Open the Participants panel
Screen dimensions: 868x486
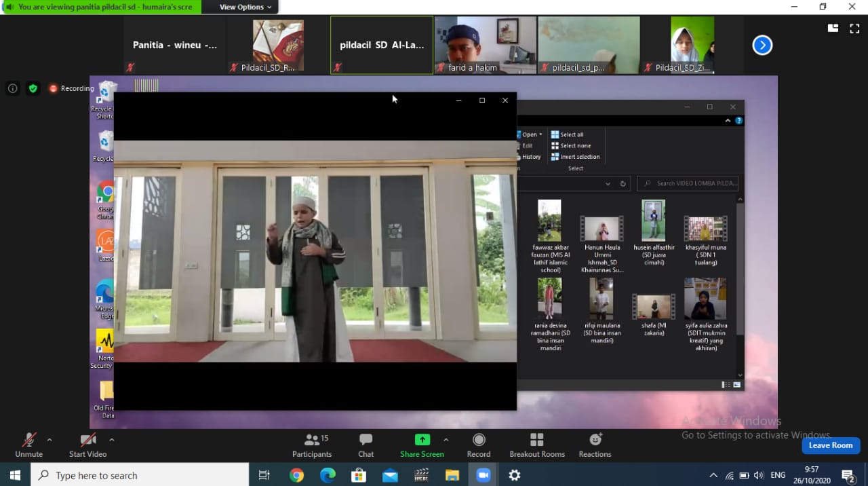pos(312,445)
